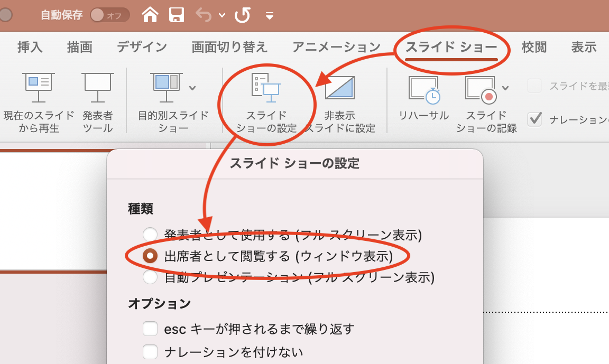The width and height of the screenshot is (609, 364).
Task: Go to the 校閲 tab
Action: pos(534,47)
